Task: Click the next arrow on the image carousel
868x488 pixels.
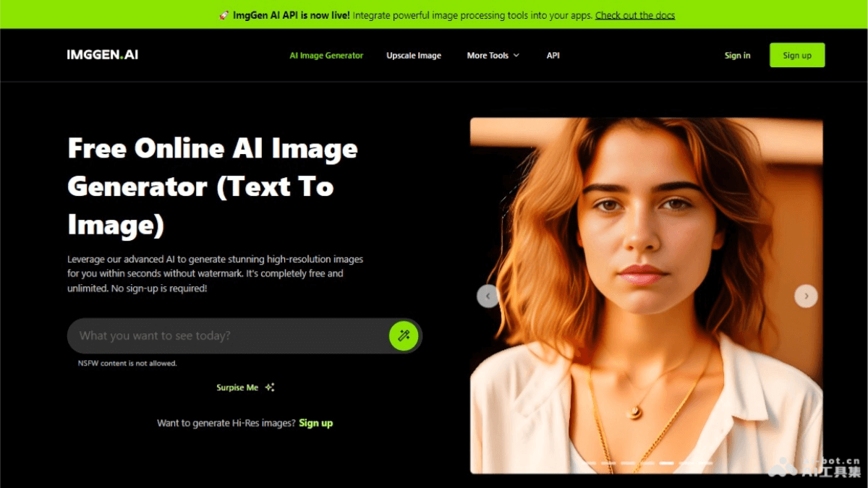Action: click(806, 296)
